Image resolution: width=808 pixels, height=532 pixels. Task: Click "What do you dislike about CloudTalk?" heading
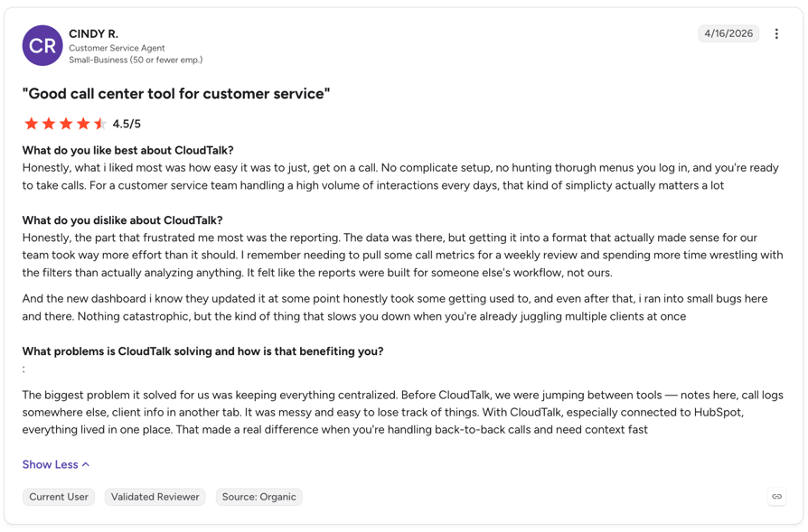(123, 220)
